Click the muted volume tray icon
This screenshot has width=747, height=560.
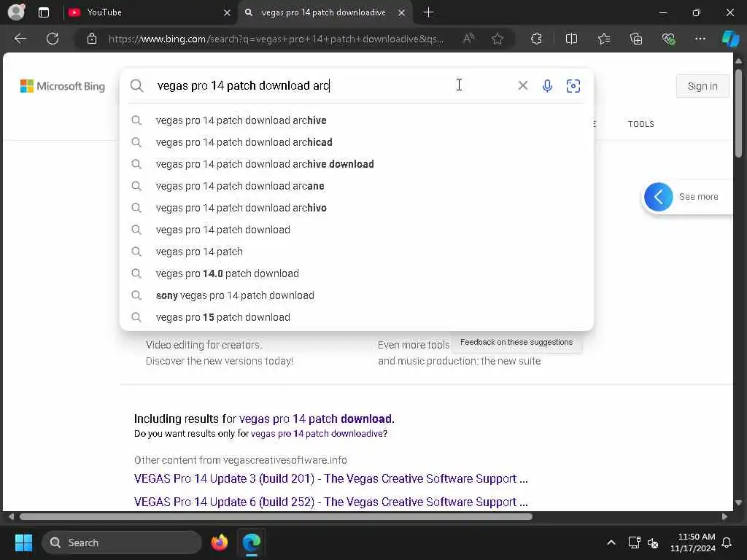pos(653,542)
